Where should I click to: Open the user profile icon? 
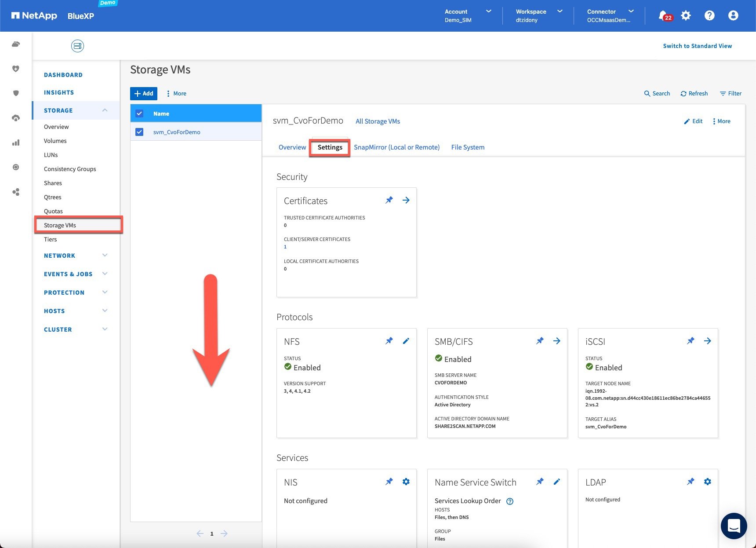click(x=733, y=16)
